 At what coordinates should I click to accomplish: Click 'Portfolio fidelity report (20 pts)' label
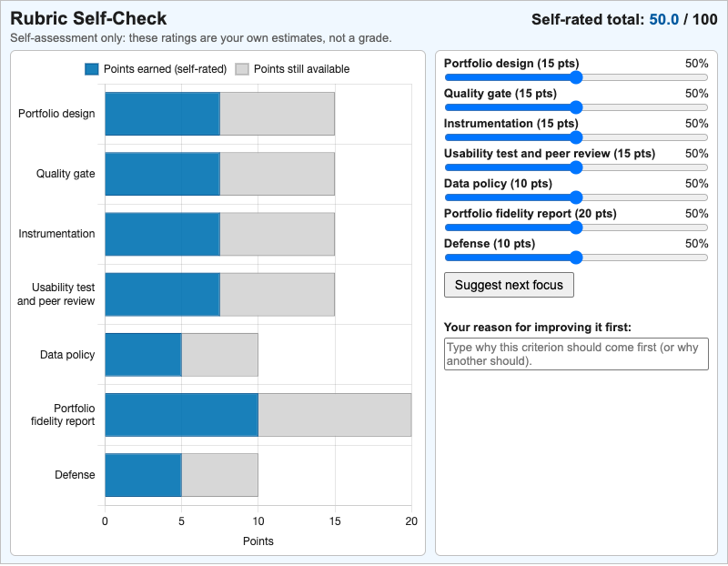531,214
